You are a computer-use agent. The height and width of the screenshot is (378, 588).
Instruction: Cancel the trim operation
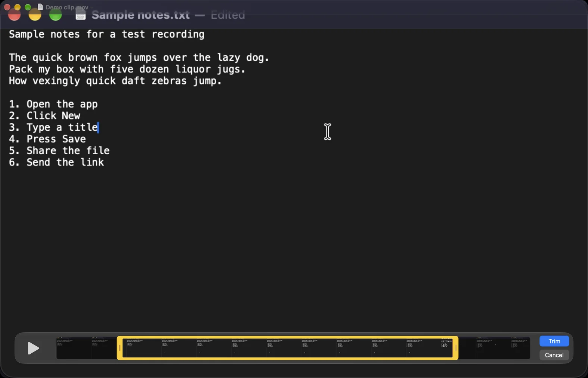pos(554,355)
